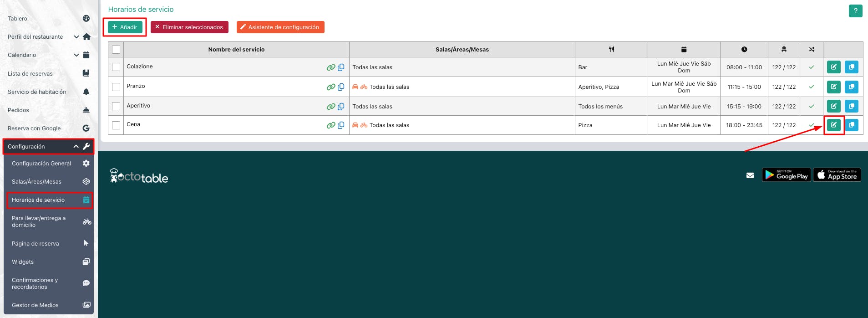Open Gestor de Medios submenu item
The width and height of the screenshot is (868, 318).
pyautogui.click(x=49, y=305)
